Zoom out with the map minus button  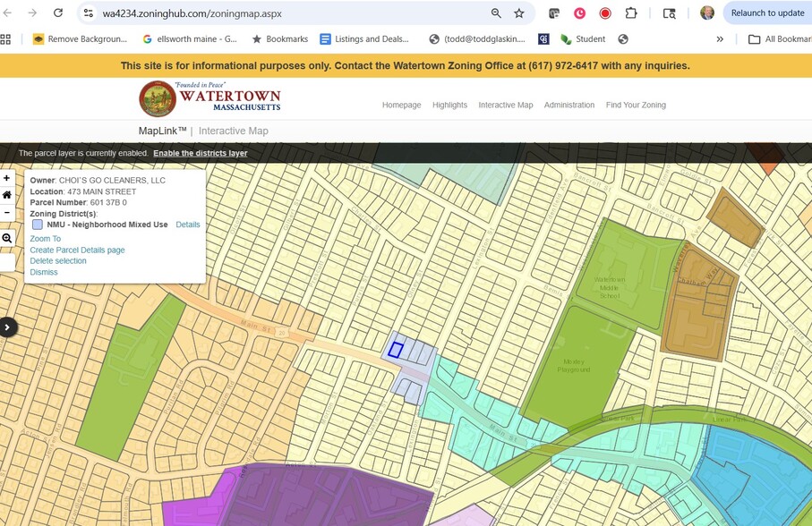pos(7,212)
